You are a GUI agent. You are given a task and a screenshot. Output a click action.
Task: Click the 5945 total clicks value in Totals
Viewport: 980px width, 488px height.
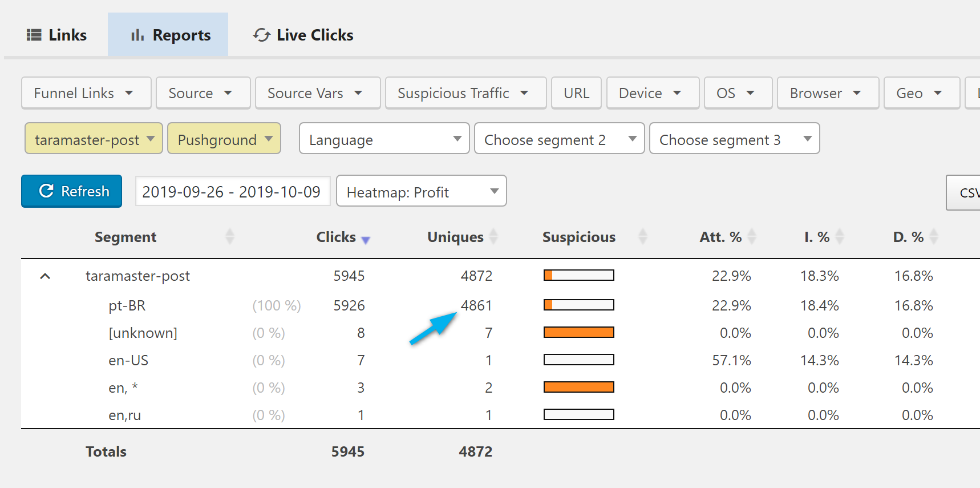pyautogui.click(x=348, y=452)
